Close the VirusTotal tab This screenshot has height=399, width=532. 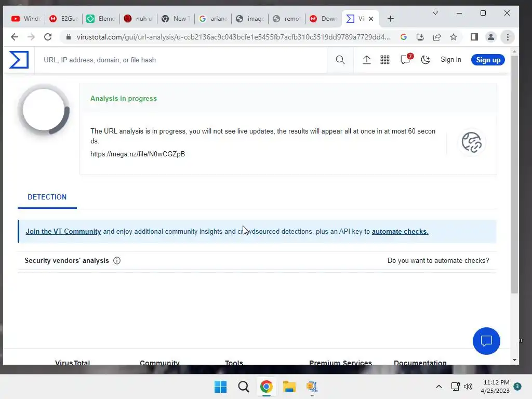[x=371, y=19]
